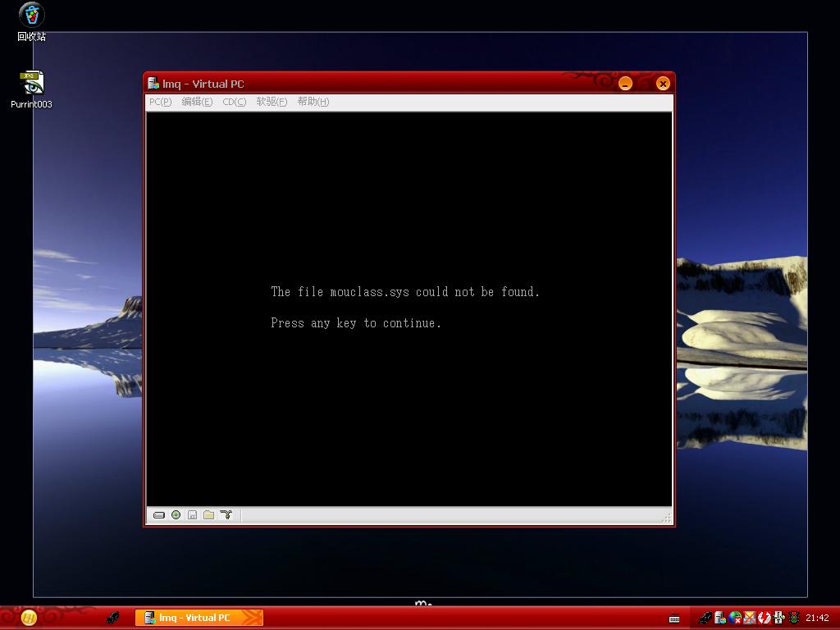Click the crossed-out envelope tray icon
The height and width of the screenshot is (630, 840).
750,618
